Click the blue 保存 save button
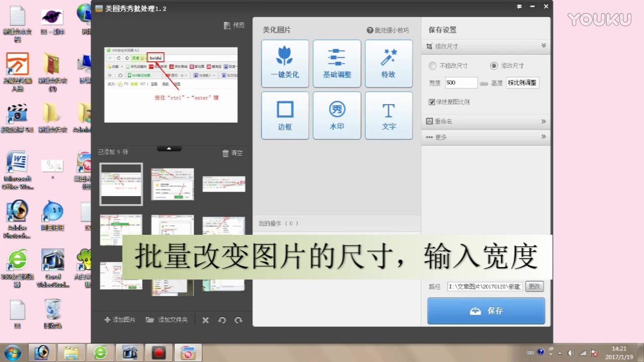644x362 pixels. click(485, 311)
